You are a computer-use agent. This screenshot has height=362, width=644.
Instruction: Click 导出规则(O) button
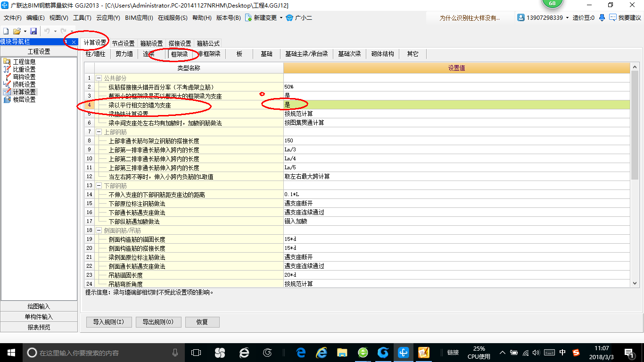click(x=158, y=322)
